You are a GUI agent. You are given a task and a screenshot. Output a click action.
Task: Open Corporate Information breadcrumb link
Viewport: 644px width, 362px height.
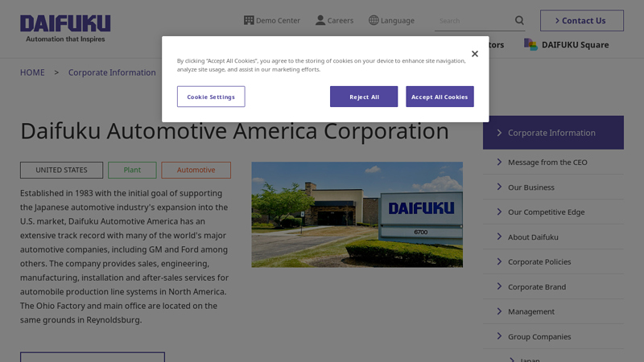pyautogui.click(x=112, y=72)
